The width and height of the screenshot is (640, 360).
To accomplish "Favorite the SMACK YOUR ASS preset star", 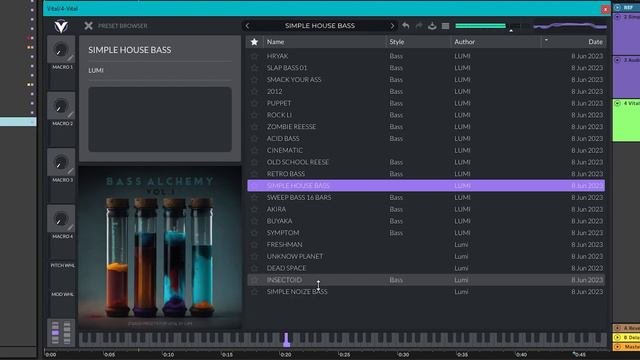I will coord(254,80).
